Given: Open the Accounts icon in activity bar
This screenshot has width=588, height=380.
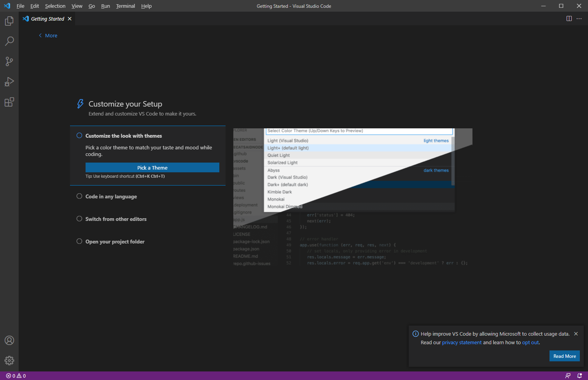Looking at the screenshot, I should 9,340.
